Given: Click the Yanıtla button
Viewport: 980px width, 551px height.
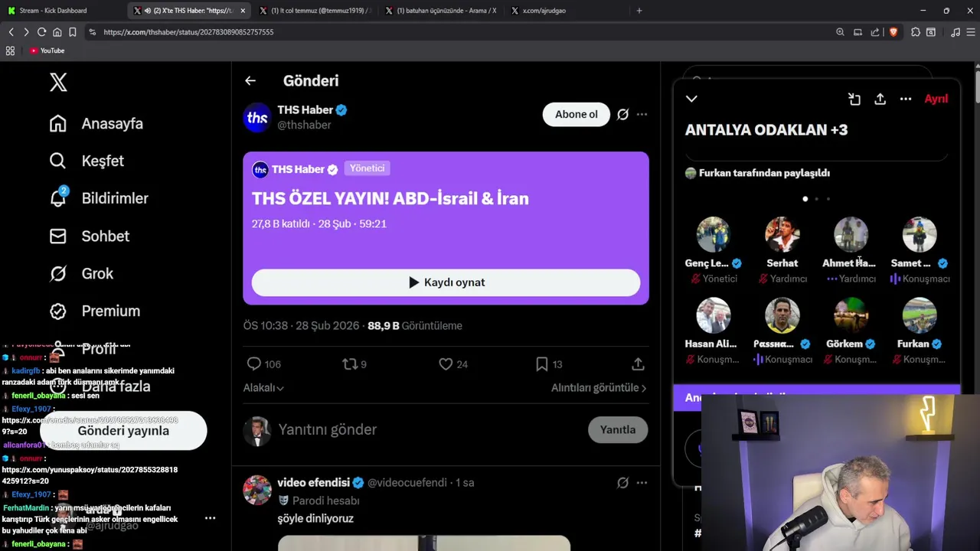Looking at the screenshot, I should click(x=617, y=429).
